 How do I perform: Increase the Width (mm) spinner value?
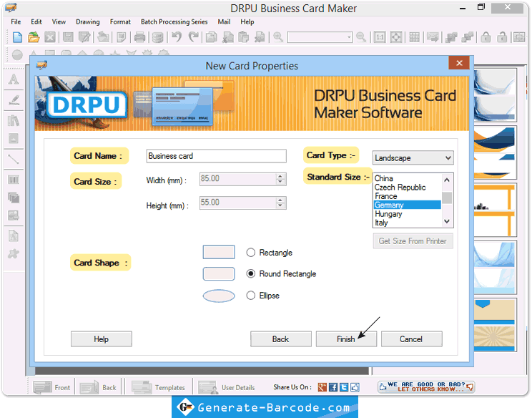280,176
